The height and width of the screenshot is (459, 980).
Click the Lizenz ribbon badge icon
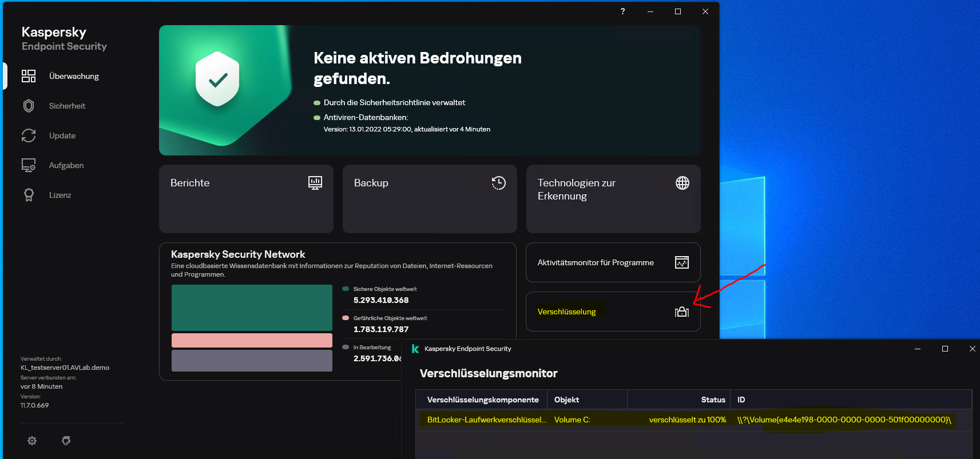(x=29, y=195)
